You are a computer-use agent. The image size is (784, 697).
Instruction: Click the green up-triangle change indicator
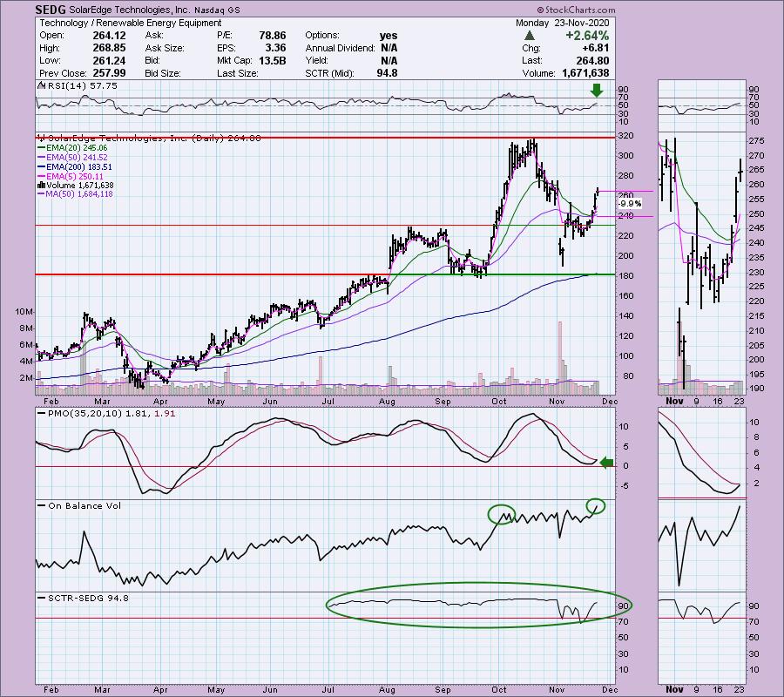[x=530, y=36]
